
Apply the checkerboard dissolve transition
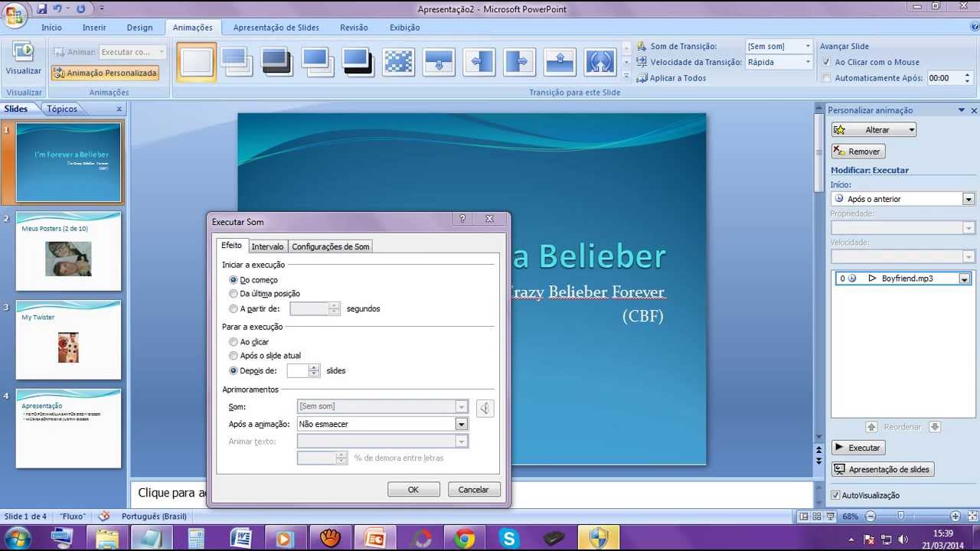point(399,61)
